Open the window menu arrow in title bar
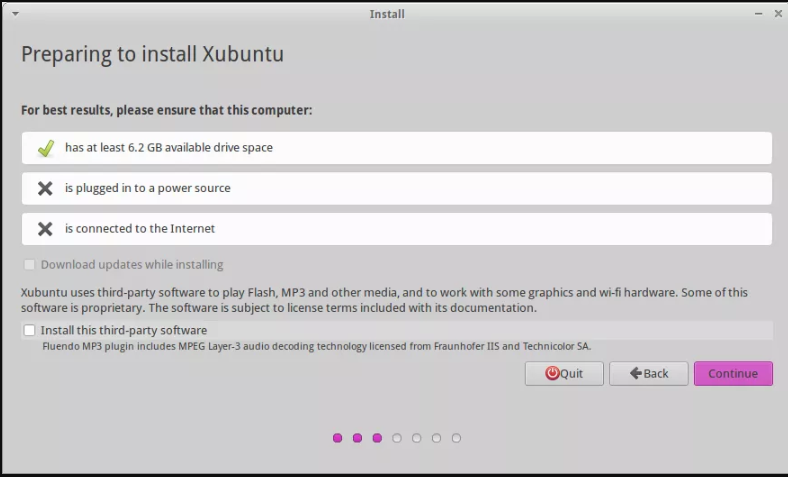This screenshot has width=788, height=477. click(x=15, y=14)
